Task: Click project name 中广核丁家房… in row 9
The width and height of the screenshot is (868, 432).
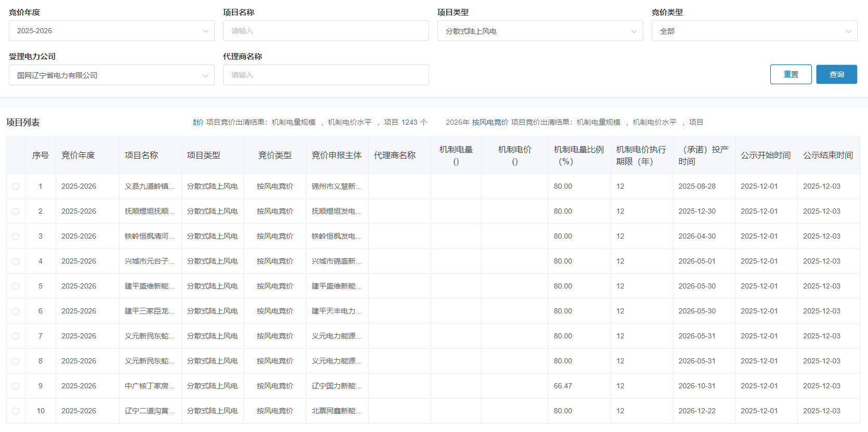Action: point(150,386)
